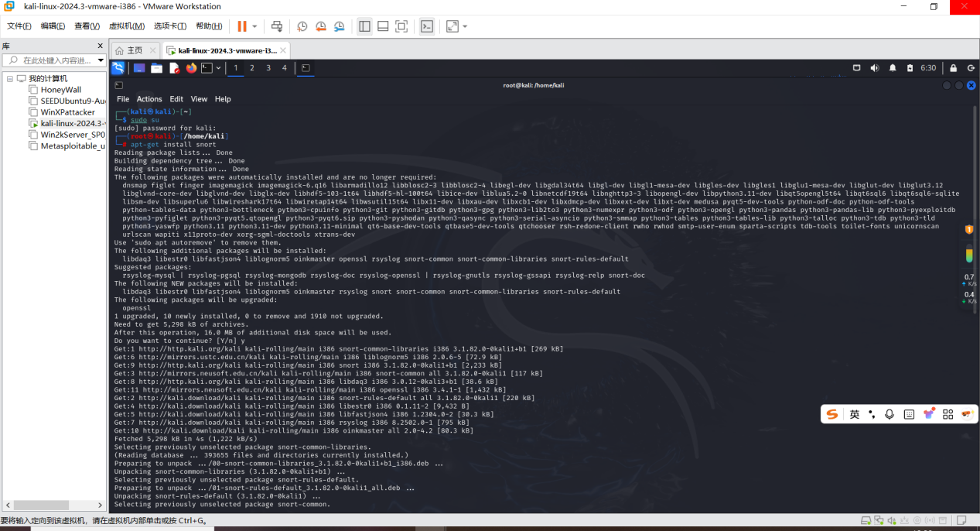Click the battery power icon in Kali tray
The height and width of the screenshot is (531, 980).
tap(910, 68)
